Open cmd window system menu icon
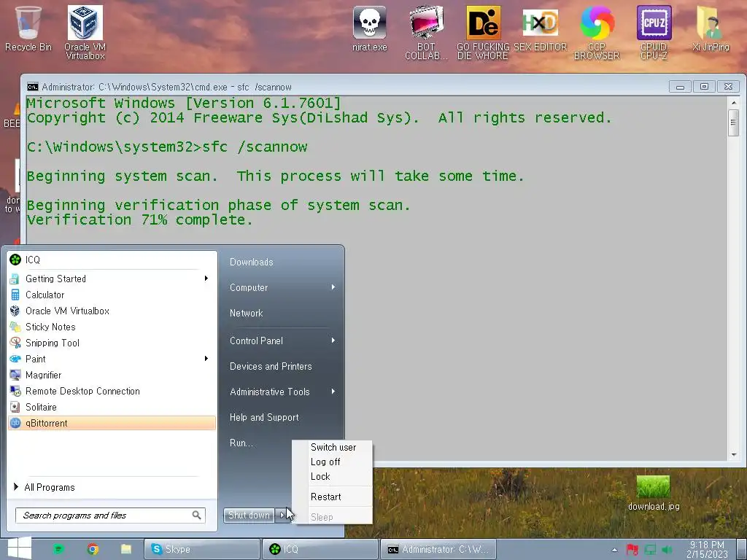Image resolution: width=747 pixels, height=560 pixels. (32, 87)
